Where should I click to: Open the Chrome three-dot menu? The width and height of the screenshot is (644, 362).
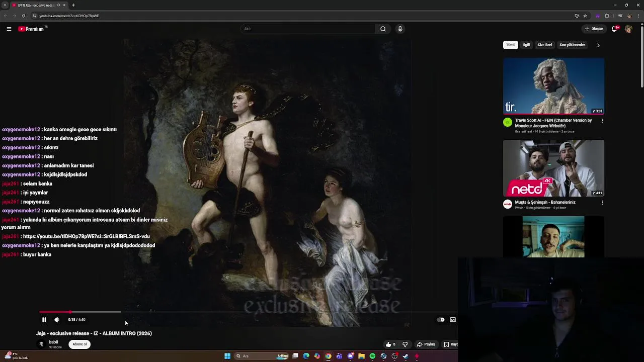[x=639, y=16]
